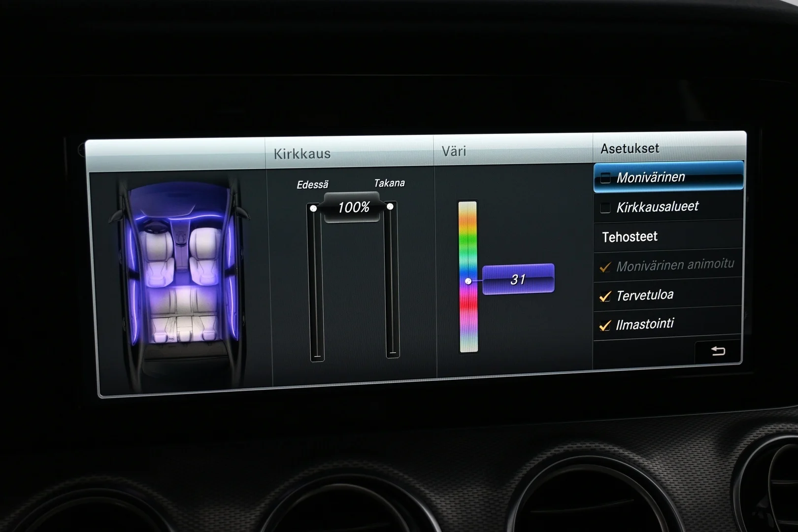Click the rainbow color slider bar
Image resolution: width=798 pixels, height=532 pixels.
[468, 276]
